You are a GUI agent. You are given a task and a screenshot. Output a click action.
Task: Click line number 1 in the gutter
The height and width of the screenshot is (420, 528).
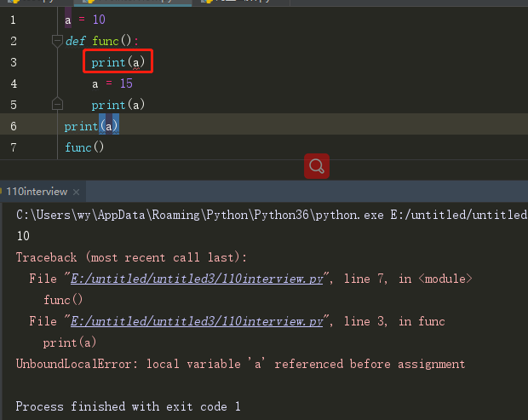13,19
